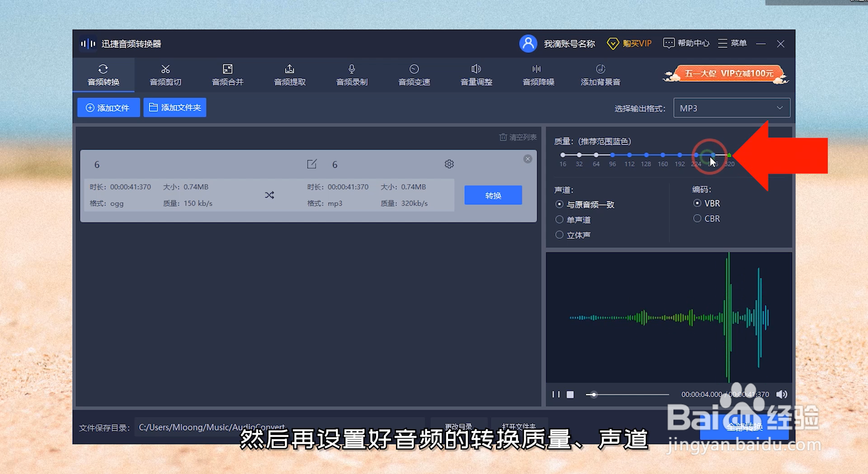Screen dimensions: 868x474
Task: Click the 全部转换 button
Action: point(744,427)
